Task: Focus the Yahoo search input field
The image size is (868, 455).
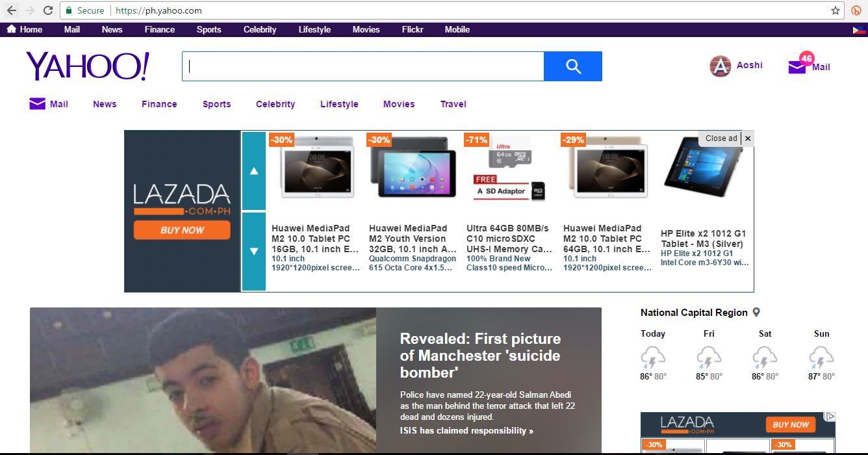Action: [363, 66]
